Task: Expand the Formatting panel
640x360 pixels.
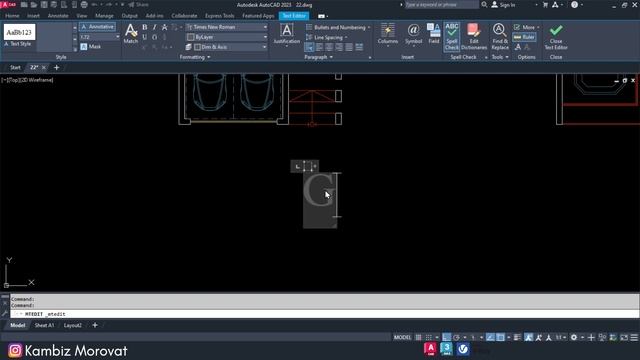Action: [x=195, y=57]
